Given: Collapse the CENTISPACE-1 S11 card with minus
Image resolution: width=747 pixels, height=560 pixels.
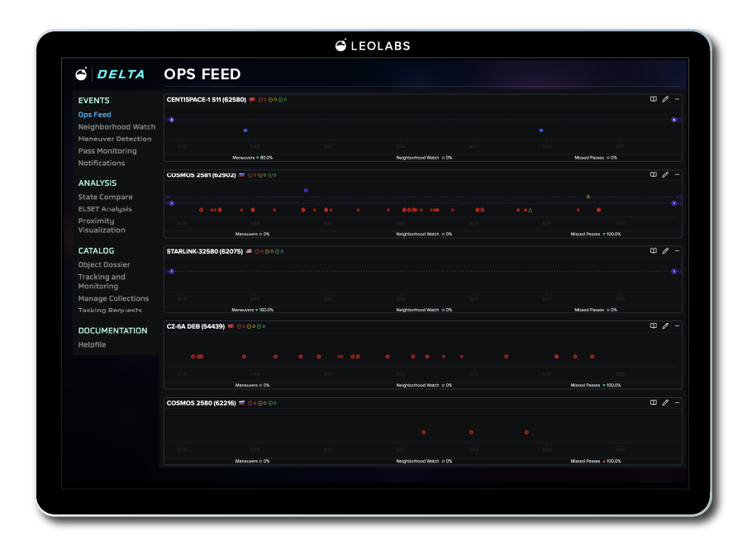Looking at the screenshot, I should pos(677,99).
